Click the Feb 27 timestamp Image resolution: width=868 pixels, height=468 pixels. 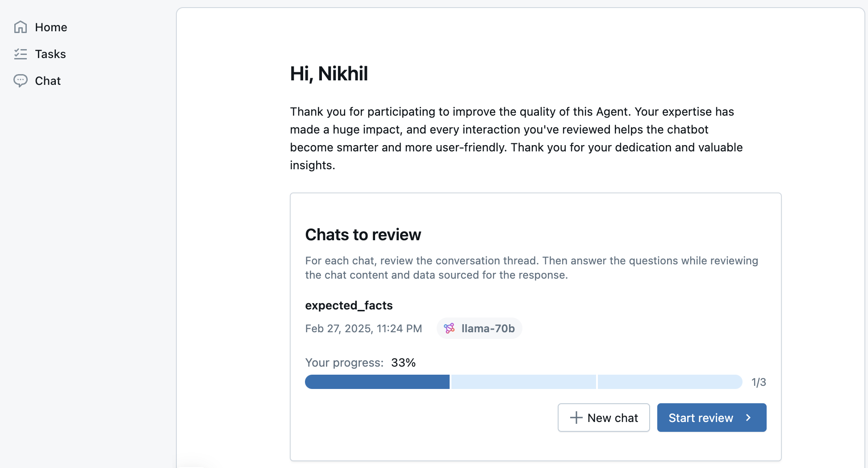(x=363, y=328)
